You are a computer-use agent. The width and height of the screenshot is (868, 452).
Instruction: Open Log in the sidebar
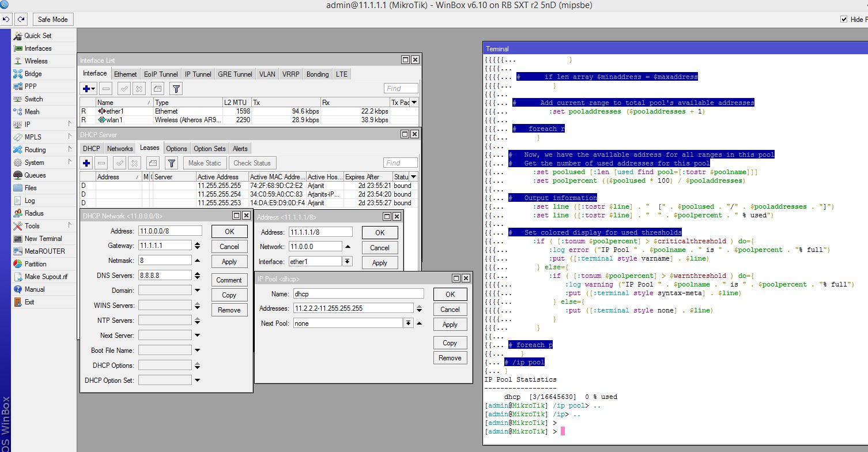pyautogui.click(x=29, y=201)
